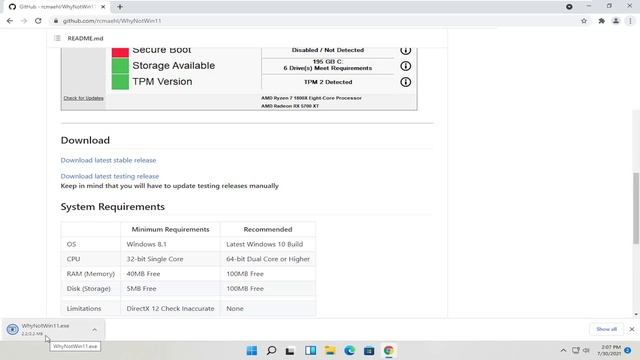Select the GitHub WhyNotWin11 browser tab
The width and height of the screenshot is (640, 360).
57,7
